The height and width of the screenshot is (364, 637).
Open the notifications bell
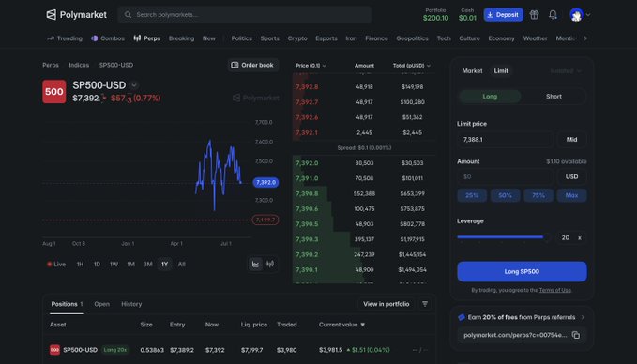click(x=553, y=15)
